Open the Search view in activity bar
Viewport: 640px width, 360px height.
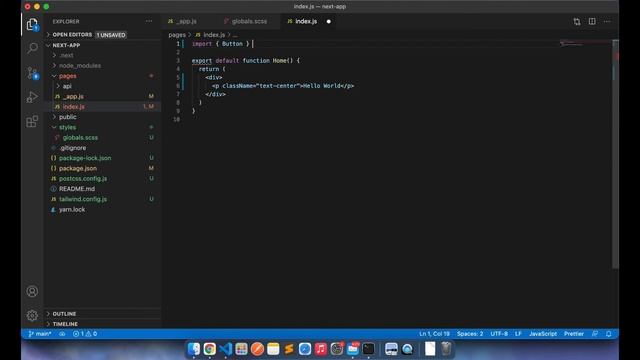coord(32,48)
